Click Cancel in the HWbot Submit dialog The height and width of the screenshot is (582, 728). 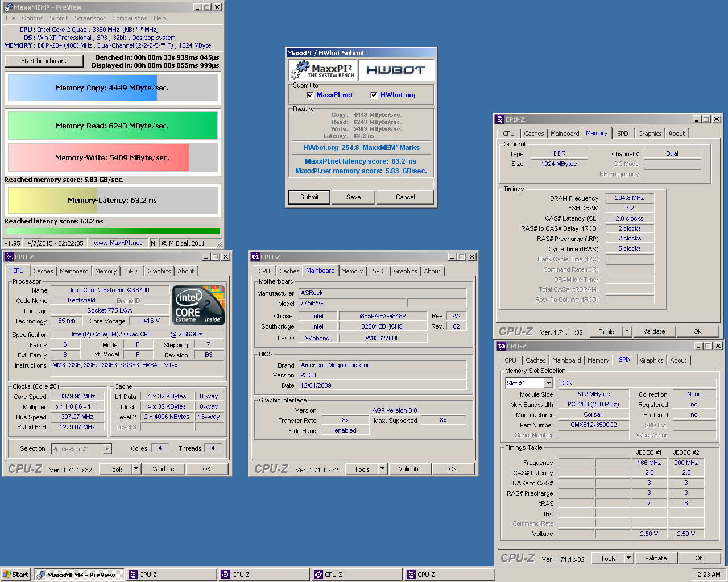406,197
